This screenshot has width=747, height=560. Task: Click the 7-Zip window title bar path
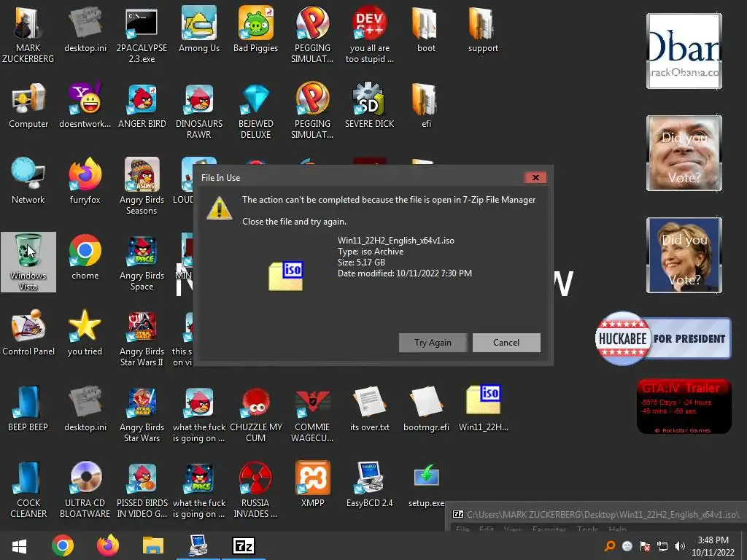pyautogui.click(x=602, y=514)
